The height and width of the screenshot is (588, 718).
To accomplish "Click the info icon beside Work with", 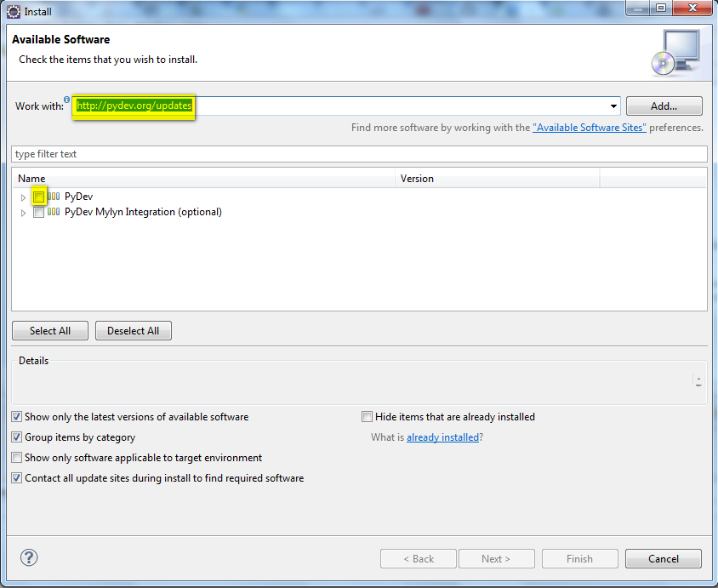I will click(67, 99).
